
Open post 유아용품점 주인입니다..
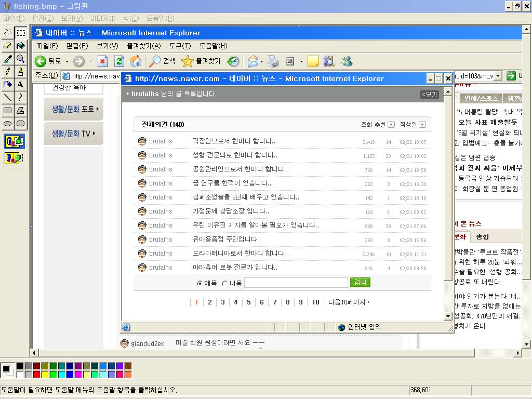pyautogui.click(x=227, y=239)
